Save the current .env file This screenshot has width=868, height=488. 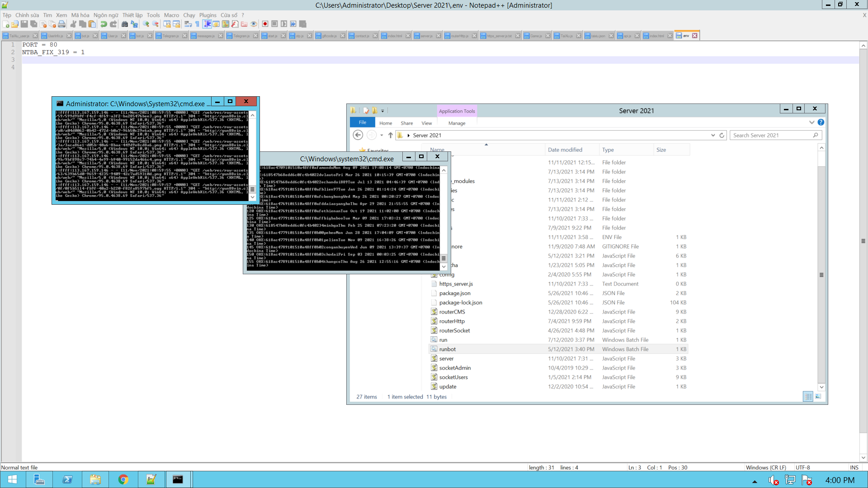[24, 24]
